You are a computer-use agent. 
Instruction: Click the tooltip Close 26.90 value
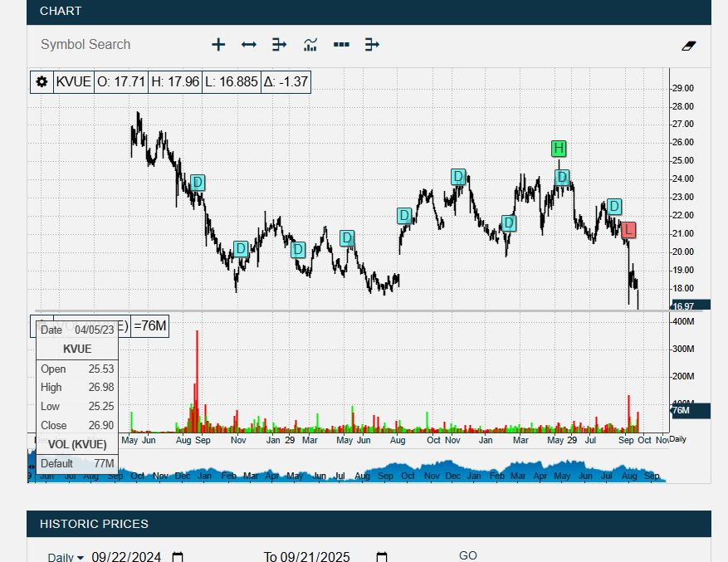[x=101, y=426]
